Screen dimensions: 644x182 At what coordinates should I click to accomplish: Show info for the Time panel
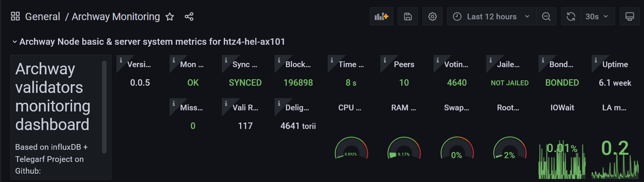[x=332, y=60]
